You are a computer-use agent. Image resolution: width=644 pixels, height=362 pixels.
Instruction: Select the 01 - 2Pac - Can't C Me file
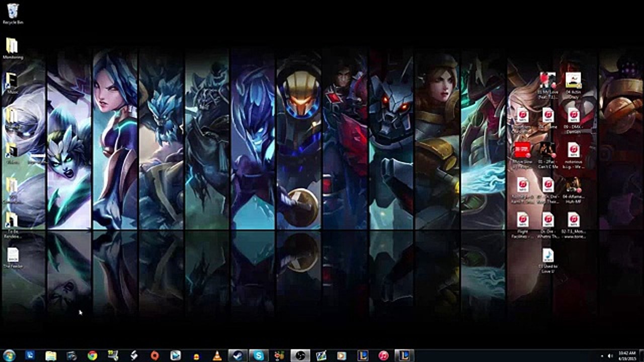click(548, 154)
